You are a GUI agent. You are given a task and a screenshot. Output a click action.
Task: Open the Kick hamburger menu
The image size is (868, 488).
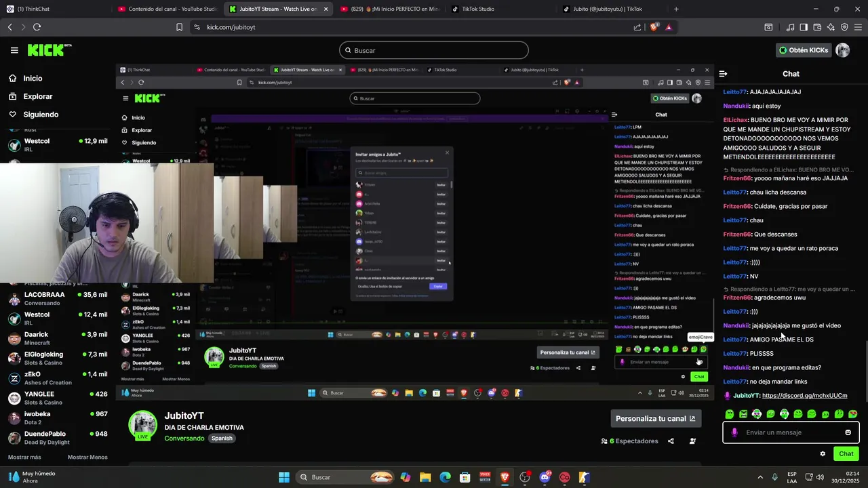point(14,50)
